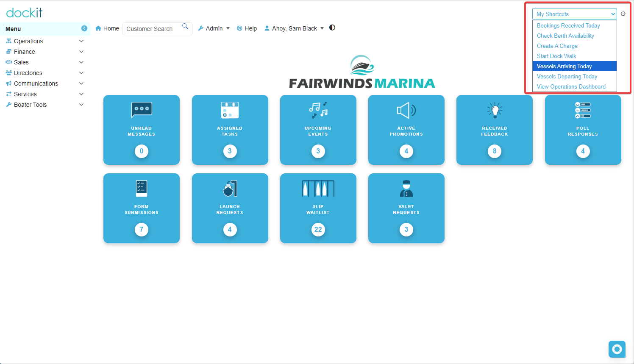Click the Directories menu label

(x=28, y=73)
